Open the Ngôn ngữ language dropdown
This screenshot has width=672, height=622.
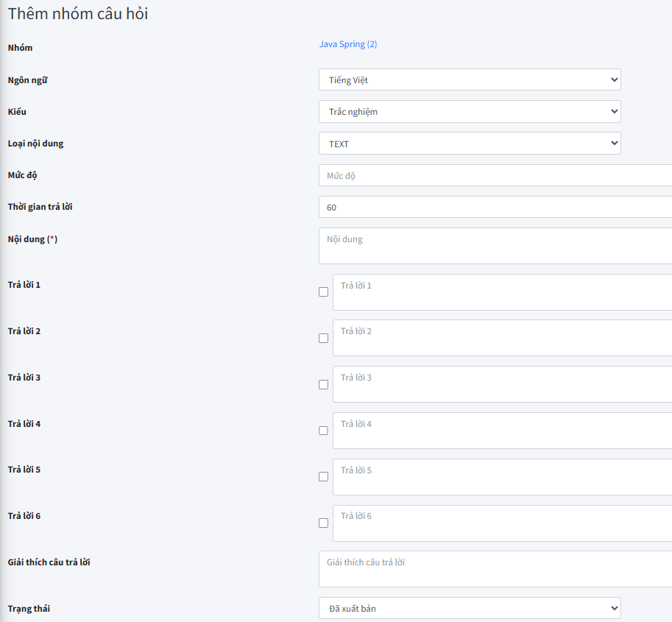pyautogui.click(x=470, y=79)
